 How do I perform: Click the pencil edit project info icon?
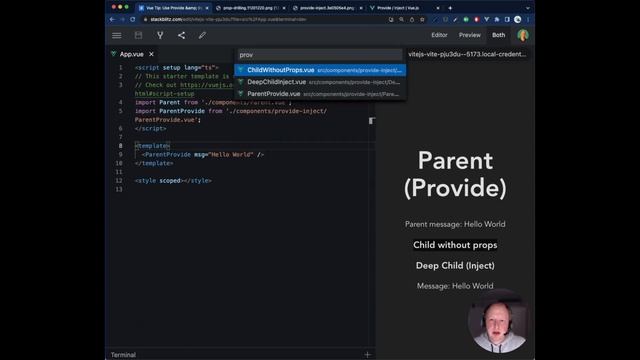[x=202, y=36]
